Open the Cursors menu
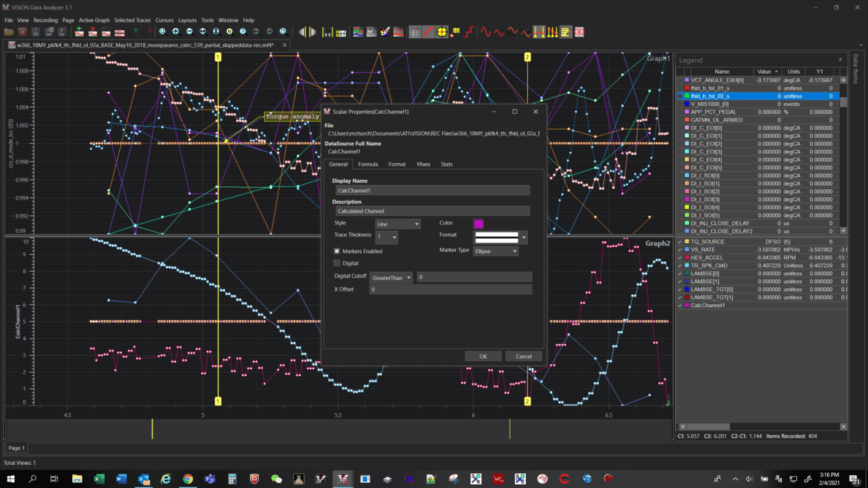This screenshot has width=868, height=488. point(164,20)
